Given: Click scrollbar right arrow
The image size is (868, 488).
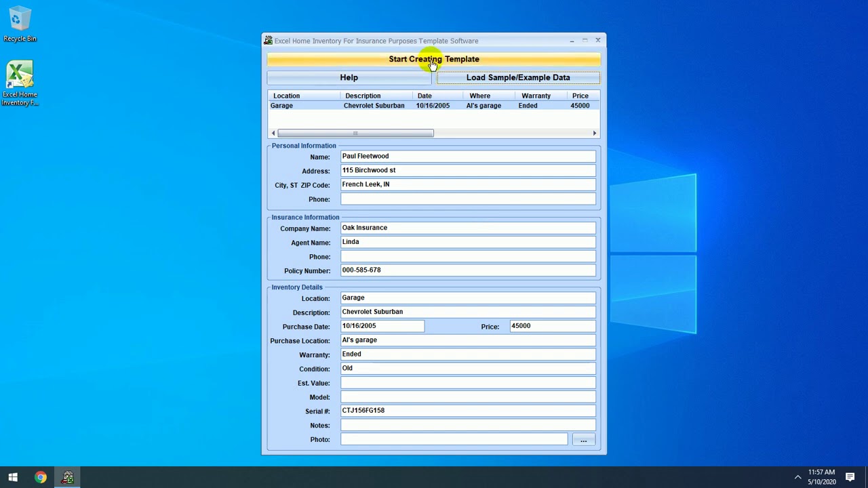Looking at the screenshot, I should 595,133.
